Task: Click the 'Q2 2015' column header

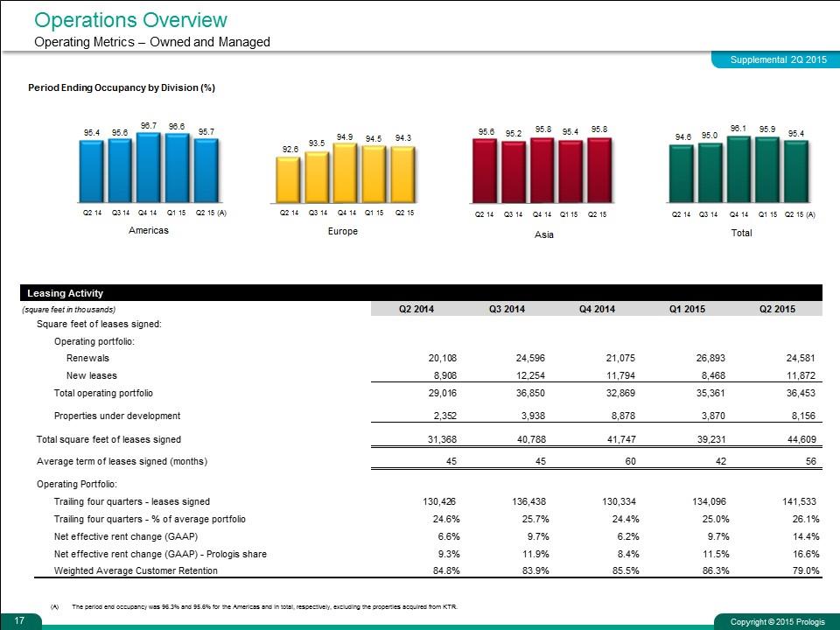Action: (x=777, y=309)
